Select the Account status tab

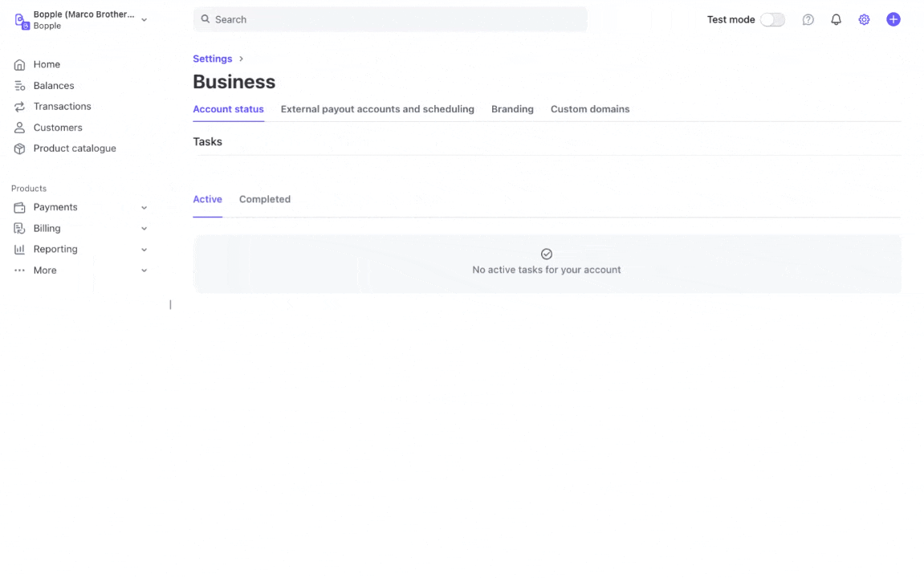[x=228, y=109]
